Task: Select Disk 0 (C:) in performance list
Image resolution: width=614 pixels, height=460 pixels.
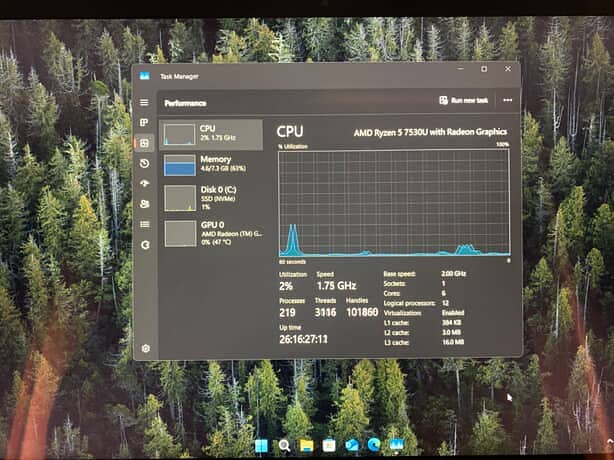Action: coord(211,198)
